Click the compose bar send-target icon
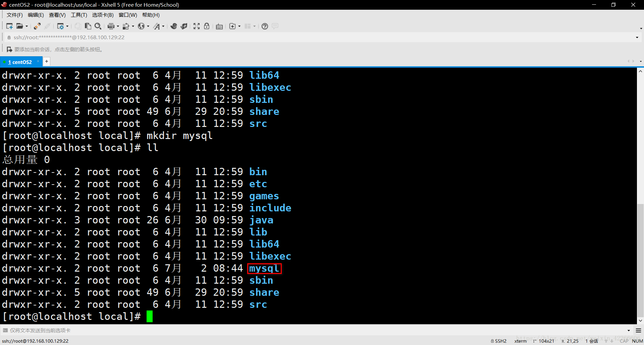The width and height of the screenshot is (644, 345). pyautogui.click(x=5, y=330)
